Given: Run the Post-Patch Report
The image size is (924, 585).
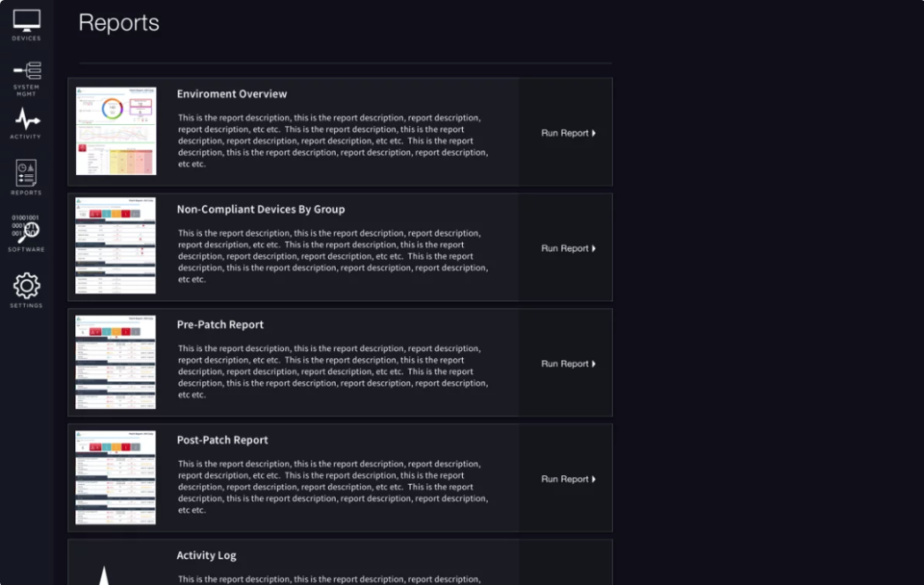Looking at the screenshot, I should [x=568, y=479].
